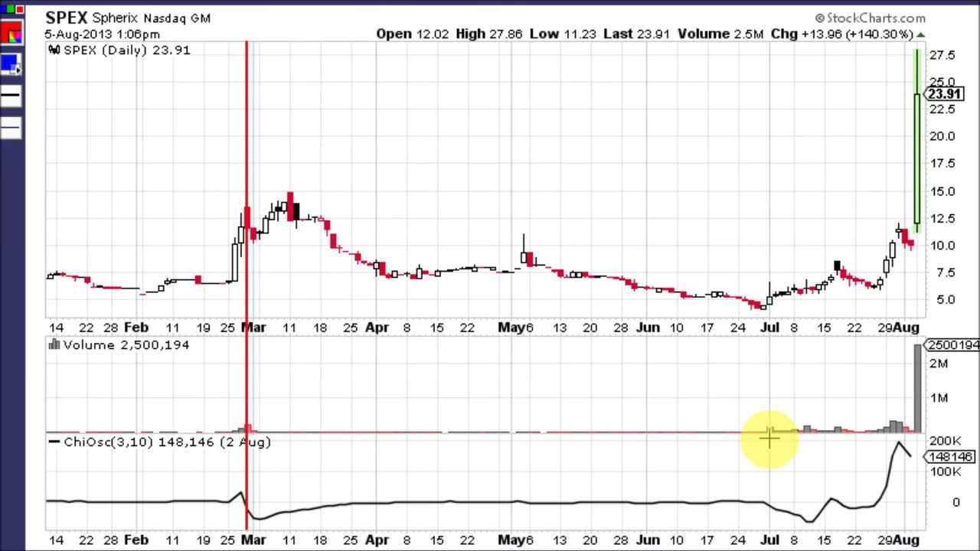Image resolution: width=980 pixels, height=551 pixels.
Task: Click the red vertical marker line
Action: click(x=247, y=285)
